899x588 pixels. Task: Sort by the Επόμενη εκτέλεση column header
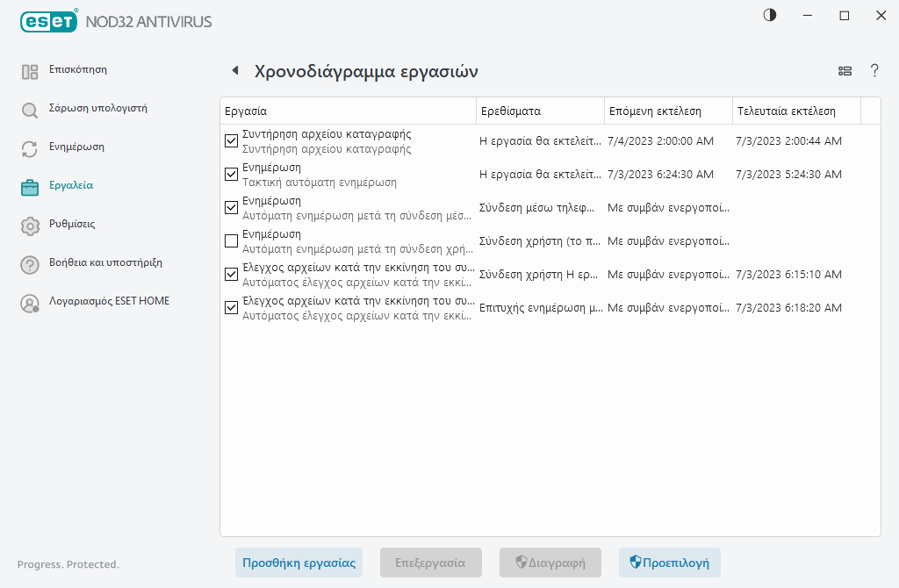667,111
